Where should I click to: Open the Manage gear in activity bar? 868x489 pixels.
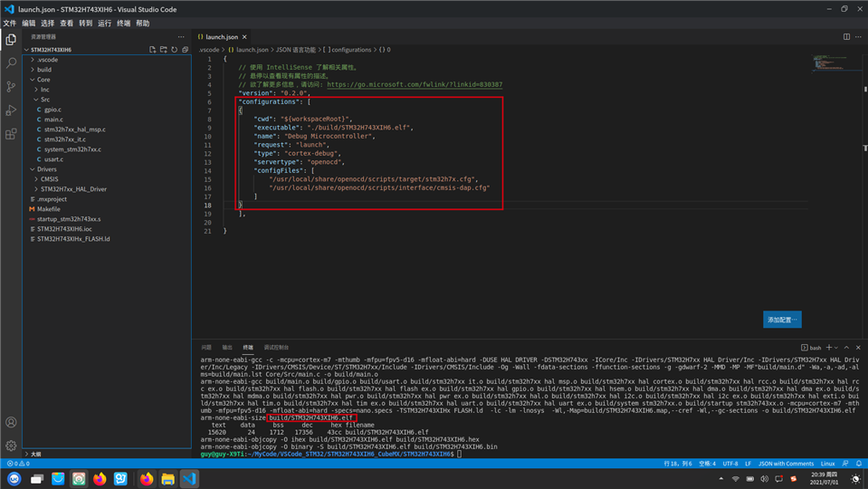pyautogui.click(x=11, y=446)
